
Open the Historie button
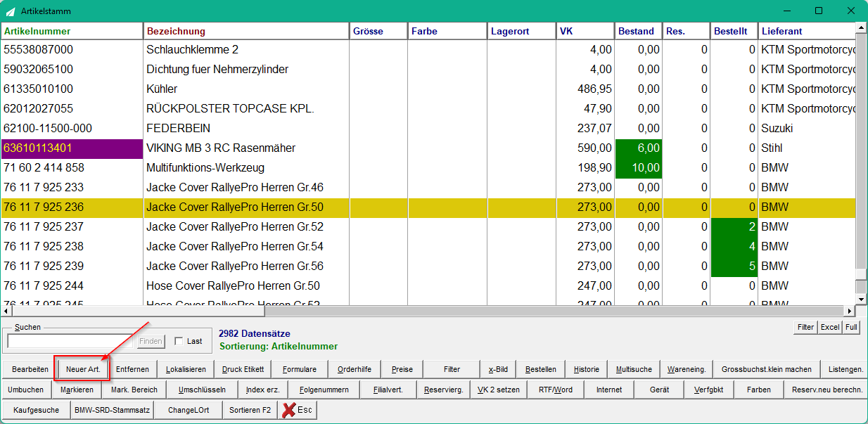click(x=587, y=369)
